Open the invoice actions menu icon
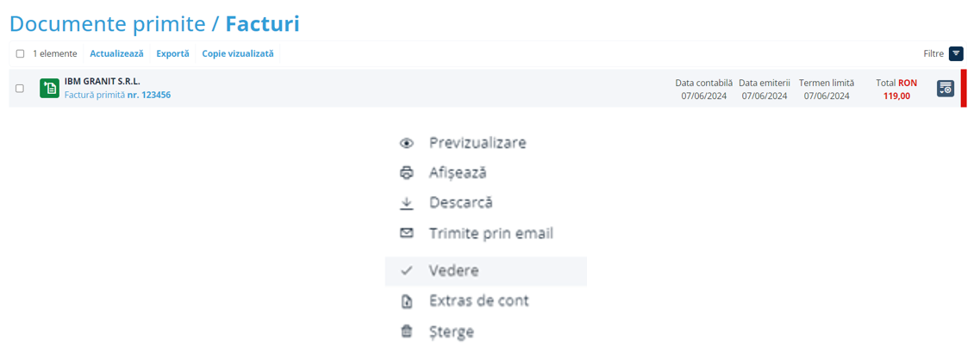 click(946, 88)
